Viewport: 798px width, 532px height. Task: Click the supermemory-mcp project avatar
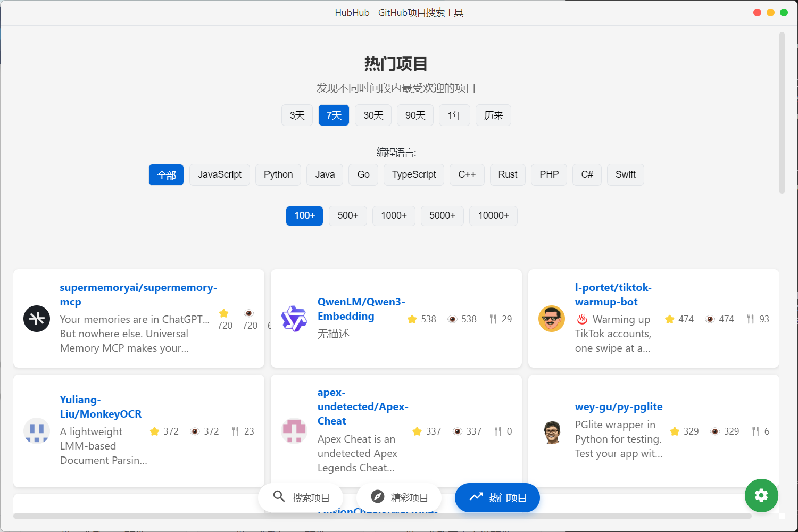point(37,319)
